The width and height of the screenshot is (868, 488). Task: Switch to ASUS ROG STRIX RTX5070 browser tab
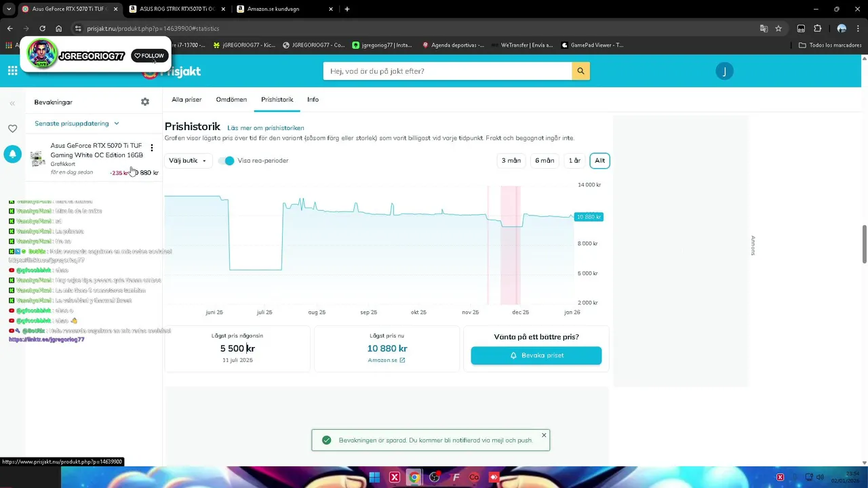pyautogui.click(x=176, y=9)
